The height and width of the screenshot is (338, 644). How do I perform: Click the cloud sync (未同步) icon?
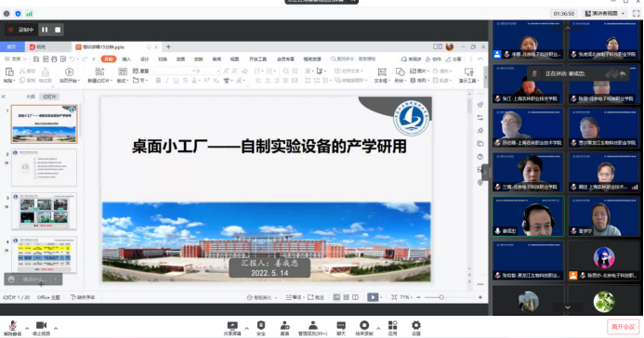[x=411, y=59]
